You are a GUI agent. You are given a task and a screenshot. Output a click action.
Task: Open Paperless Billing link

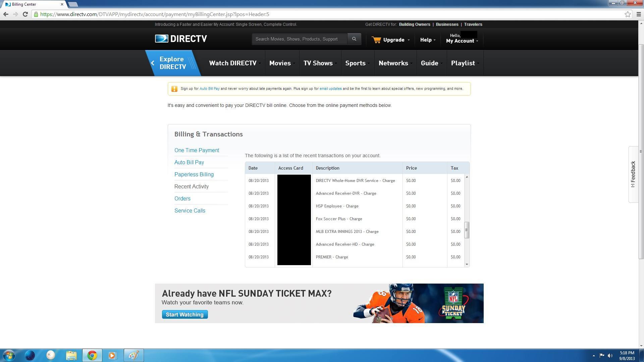point(194,174)
